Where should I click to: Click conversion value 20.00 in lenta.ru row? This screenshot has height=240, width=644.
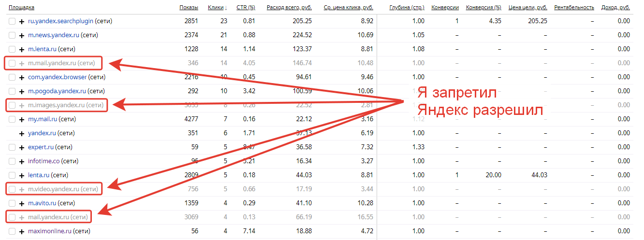494,175
